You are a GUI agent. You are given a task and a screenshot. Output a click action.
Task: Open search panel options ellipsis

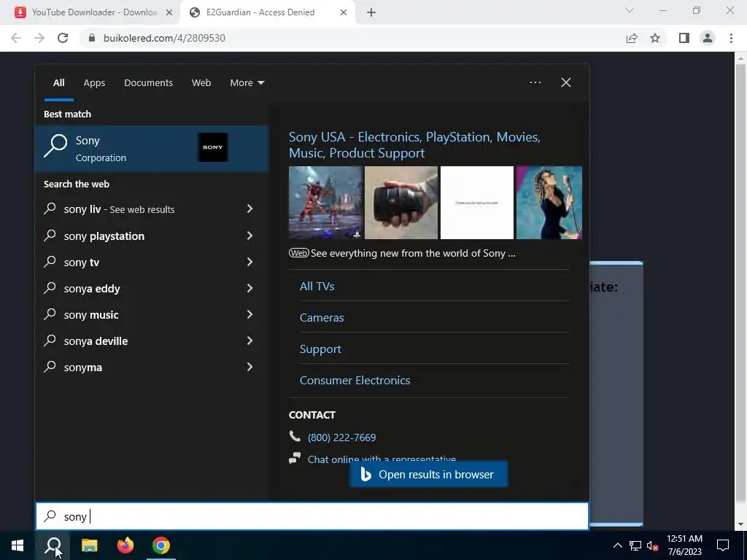coord(535,82)
